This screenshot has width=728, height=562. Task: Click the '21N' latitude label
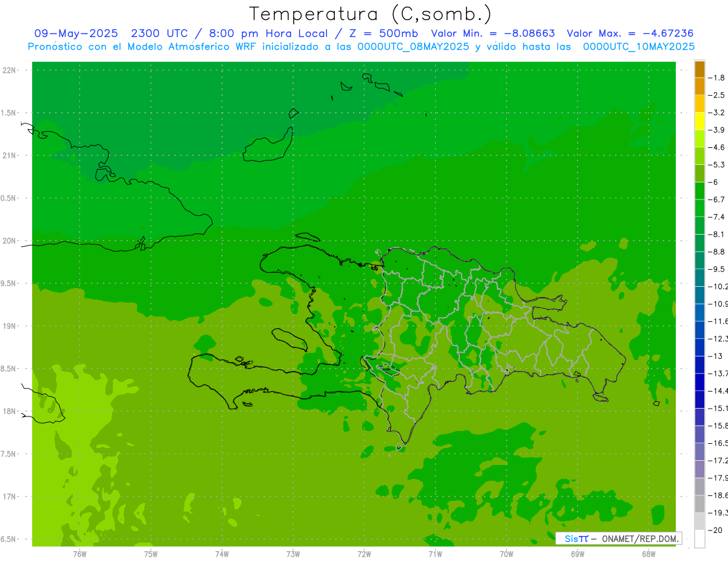tap(9, 155)
